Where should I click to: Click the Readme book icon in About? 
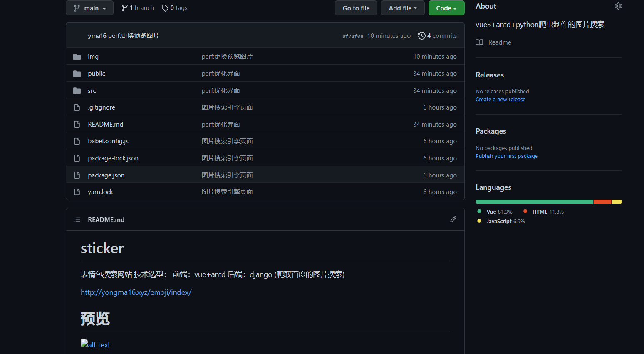coord(479,42)
